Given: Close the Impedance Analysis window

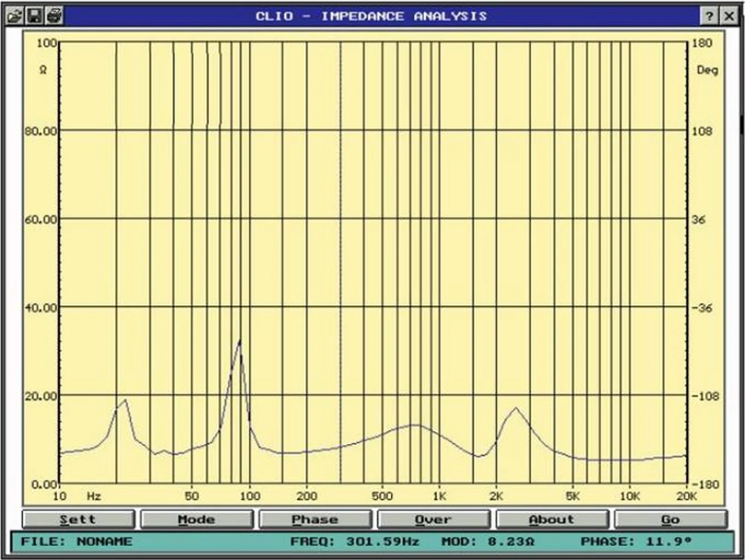Looking at the screenshot, I should click(x=729, y=16).
